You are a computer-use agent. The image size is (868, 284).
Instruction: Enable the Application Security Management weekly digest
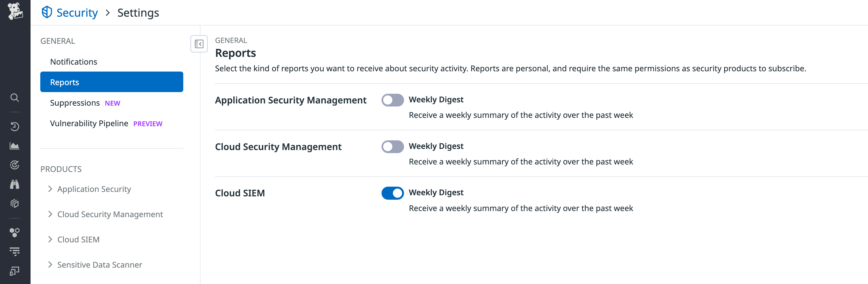392,100
